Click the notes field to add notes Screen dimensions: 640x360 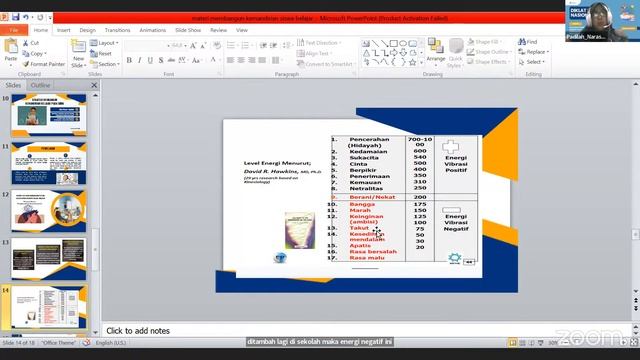click(366, 331)
